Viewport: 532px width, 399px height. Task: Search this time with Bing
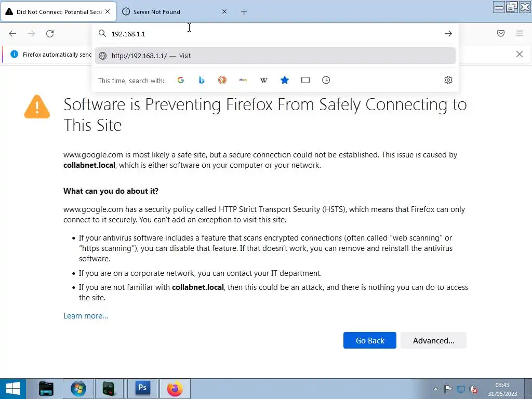(x=202, y=80)
